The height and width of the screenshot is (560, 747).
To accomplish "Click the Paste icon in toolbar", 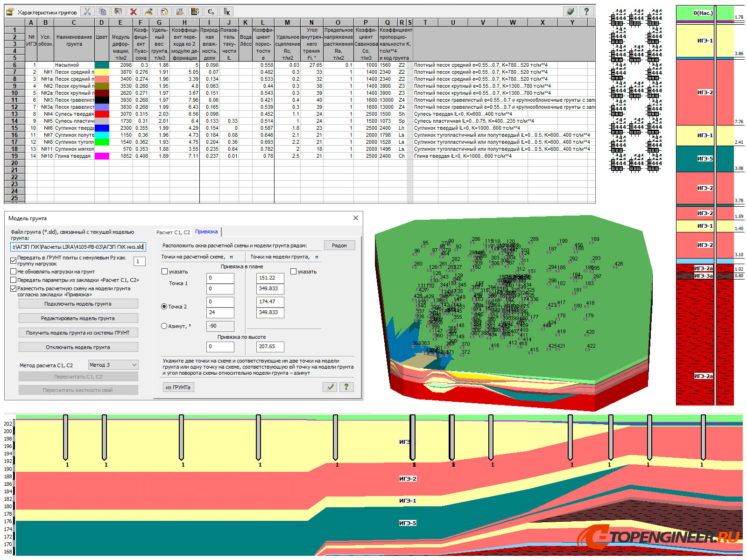I will 118,12.
